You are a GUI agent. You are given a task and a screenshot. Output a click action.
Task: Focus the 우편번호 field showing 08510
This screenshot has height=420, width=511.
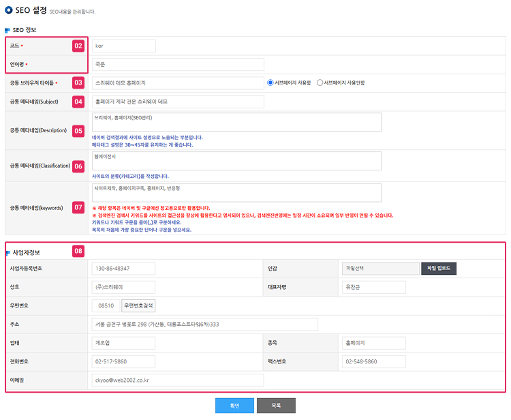click(106, 305)
